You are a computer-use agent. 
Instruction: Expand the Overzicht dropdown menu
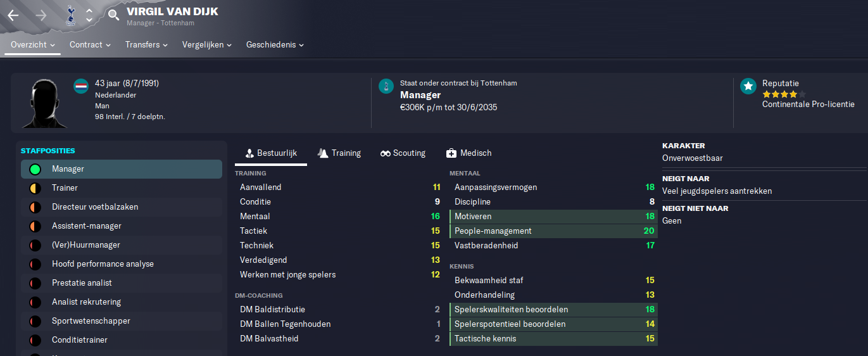[x=33, y=45]
